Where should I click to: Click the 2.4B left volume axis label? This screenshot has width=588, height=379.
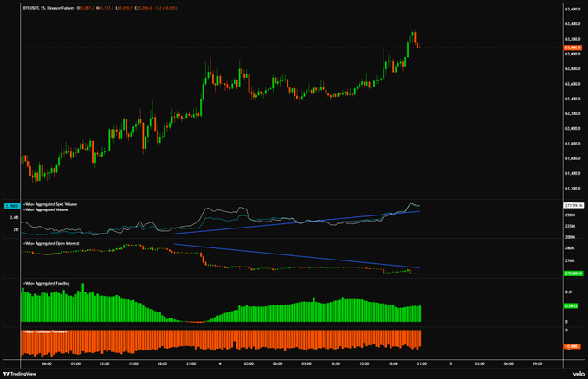[14, 217]
